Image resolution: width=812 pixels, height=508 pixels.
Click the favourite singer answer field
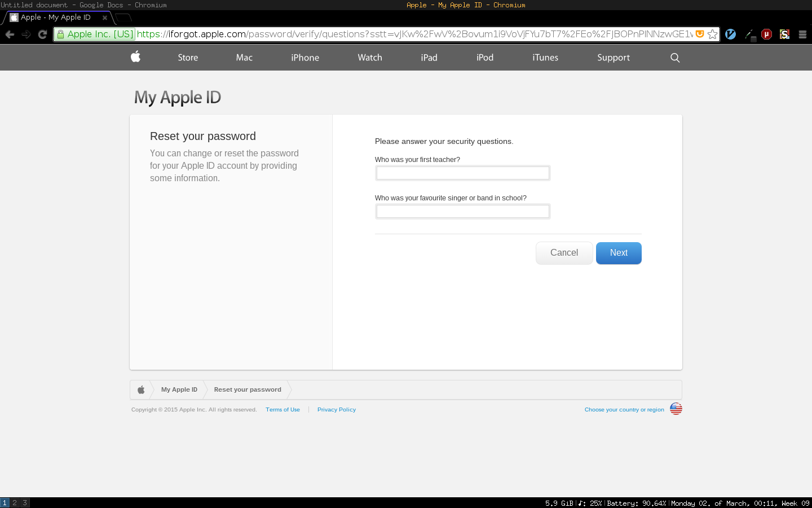[462, 211]
